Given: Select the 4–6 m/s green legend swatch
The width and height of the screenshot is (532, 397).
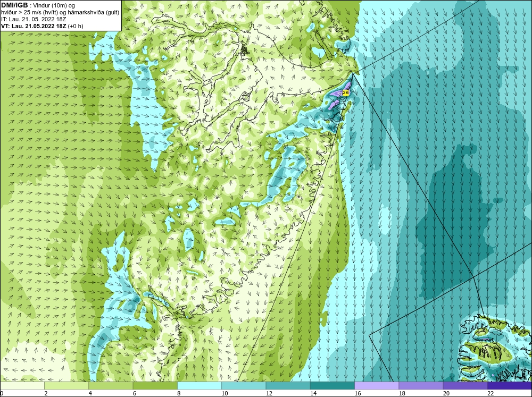Looking at the screenshot, I should tap(111, 386).
